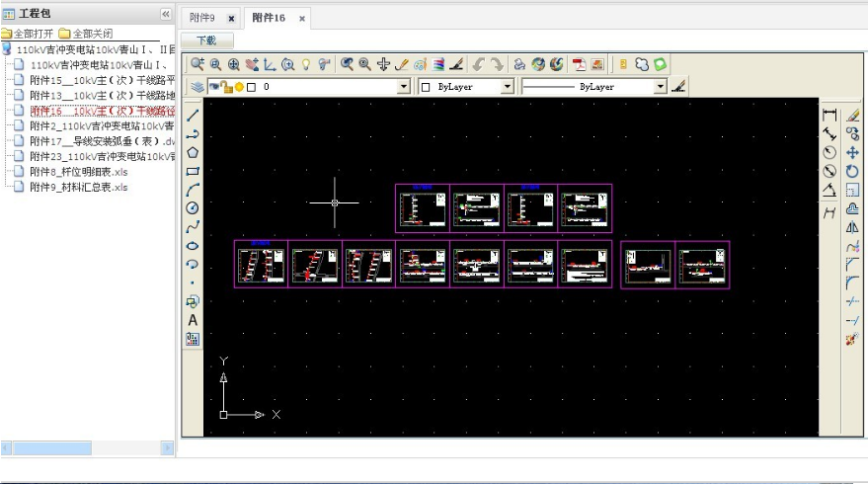Open 附件8_杆位明细表.xls in the tree
Viewport: 868px width, 484px height.
tap(78, 172)
